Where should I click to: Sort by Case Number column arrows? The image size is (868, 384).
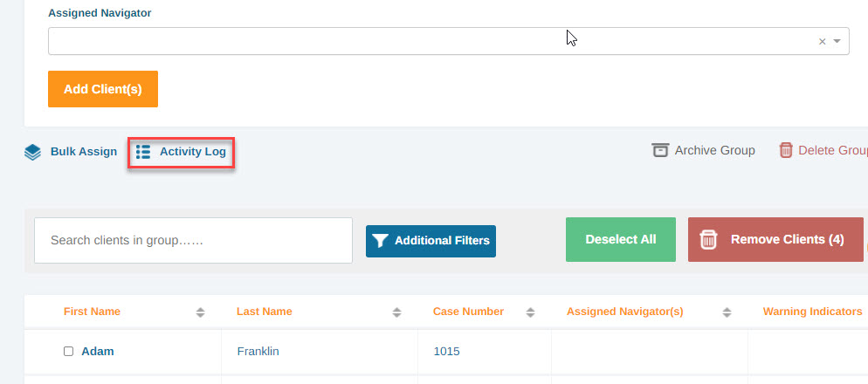click(x=530, y=312)
